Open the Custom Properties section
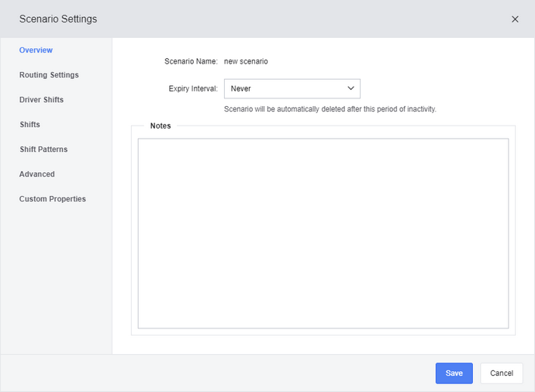 pyautogui.click(x=52, y=199)
